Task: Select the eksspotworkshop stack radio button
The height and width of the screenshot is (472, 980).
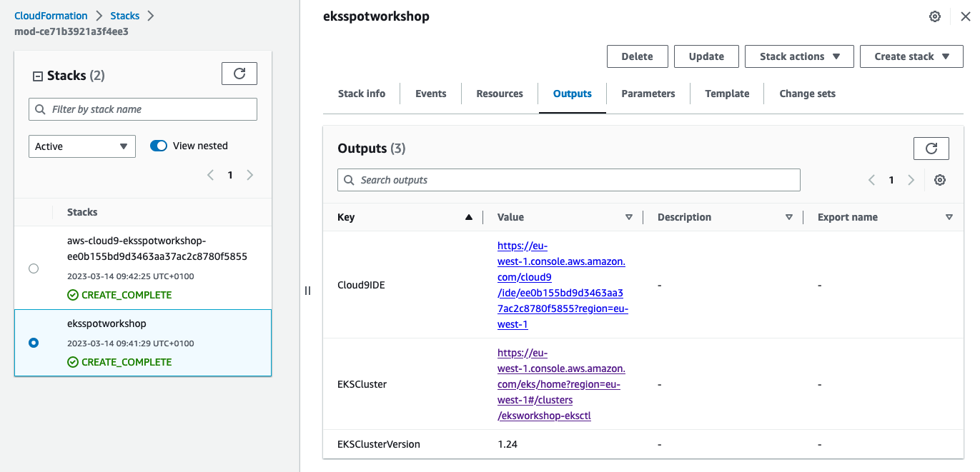Action: [34, 343]
